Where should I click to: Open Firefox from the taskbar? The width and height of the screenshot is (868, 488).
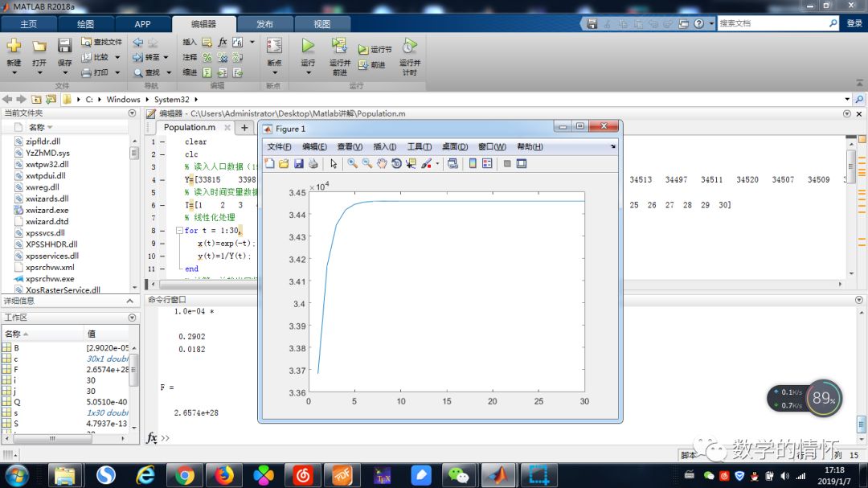tap(223, 475)
